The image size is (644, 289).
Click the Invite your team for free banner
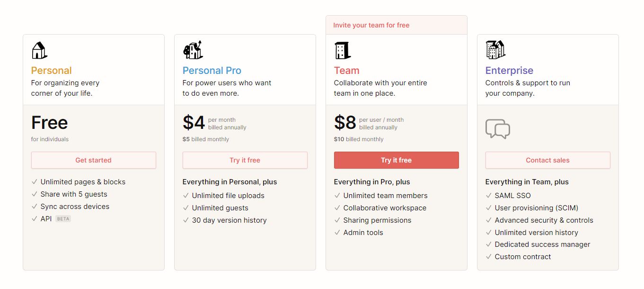pyautogui.click(x=397, y=25)
